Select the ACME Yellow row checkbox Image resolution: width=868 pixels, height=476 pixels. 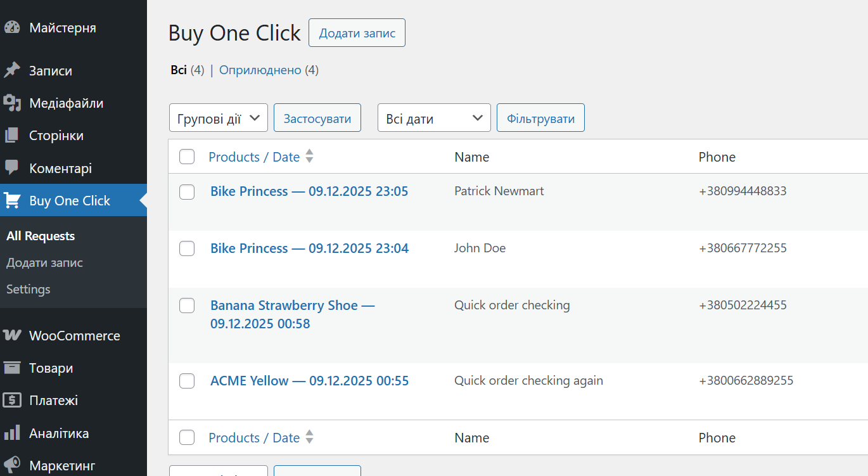click(x=187, y=381)
